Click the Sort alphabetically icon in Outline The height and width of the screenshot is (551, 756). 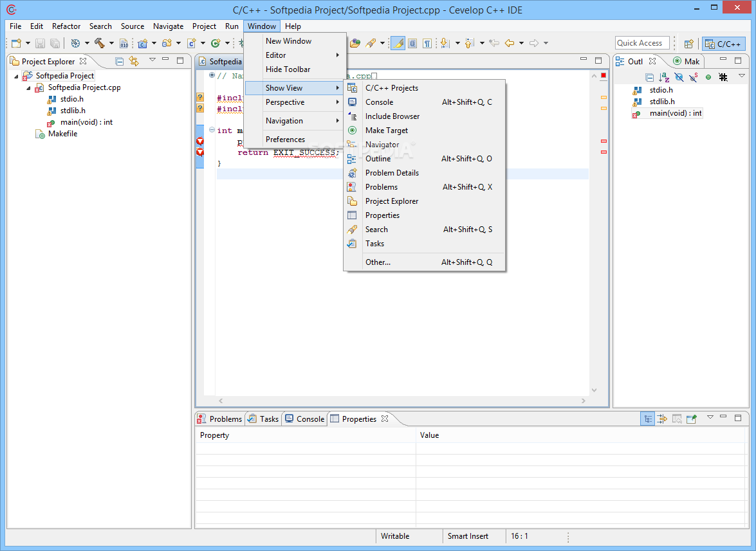pyautogui.click(x=664, y=77)
